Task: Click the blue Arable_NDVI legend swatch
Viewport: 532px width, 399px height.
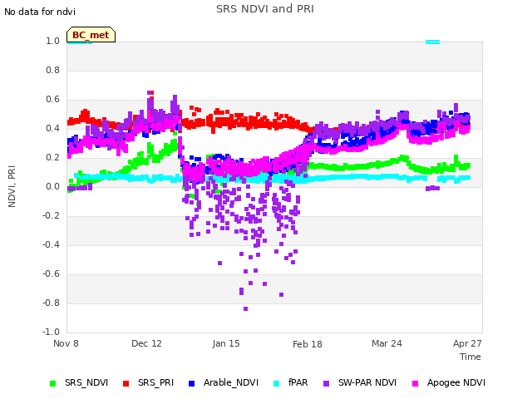Action: pyautogui.click(x=191, y=383)
